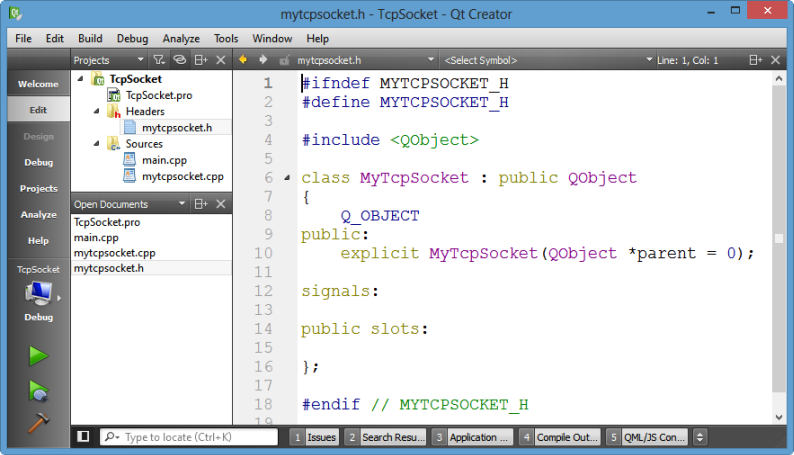Click the Type to locate search field
794x455 pixels.
(x=189, y=437)
